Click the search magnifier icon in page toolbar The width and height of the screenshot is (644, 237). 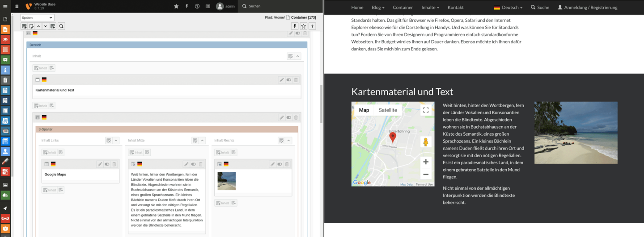point(61,26)
